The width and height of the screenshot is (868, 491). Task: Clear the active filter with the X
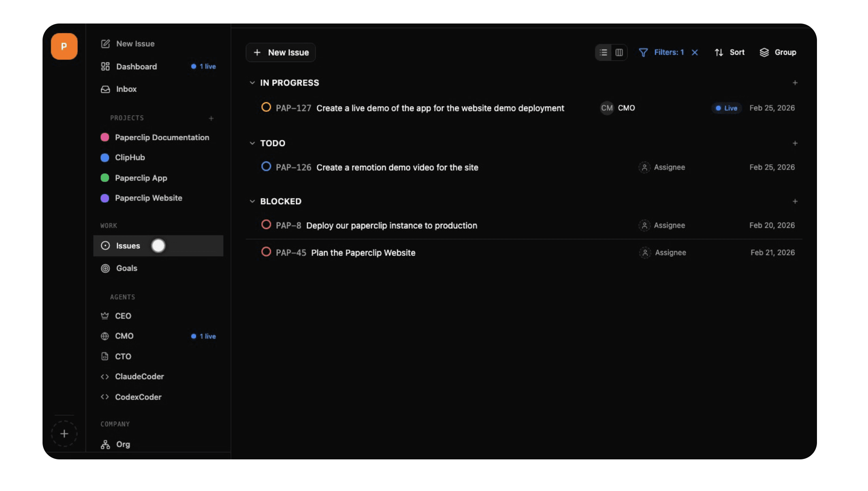tap(695, 52)
